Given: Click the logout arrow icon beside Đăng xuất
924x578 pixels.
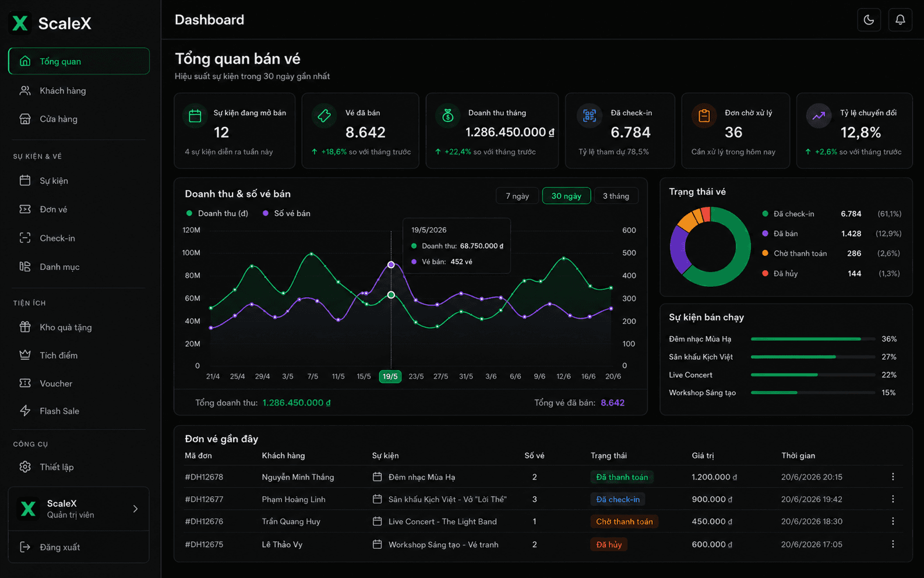Looking at the screenshot, I should tap(25, 547).
